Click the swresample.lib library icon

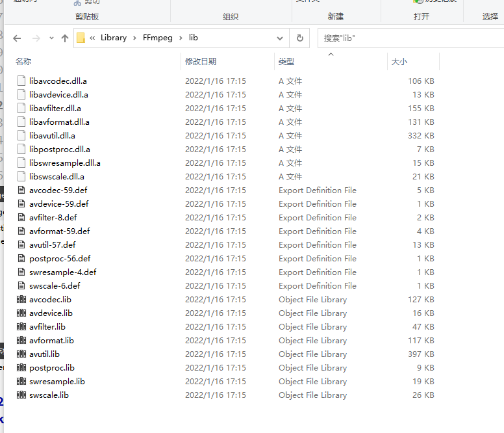tap(21, 381)
